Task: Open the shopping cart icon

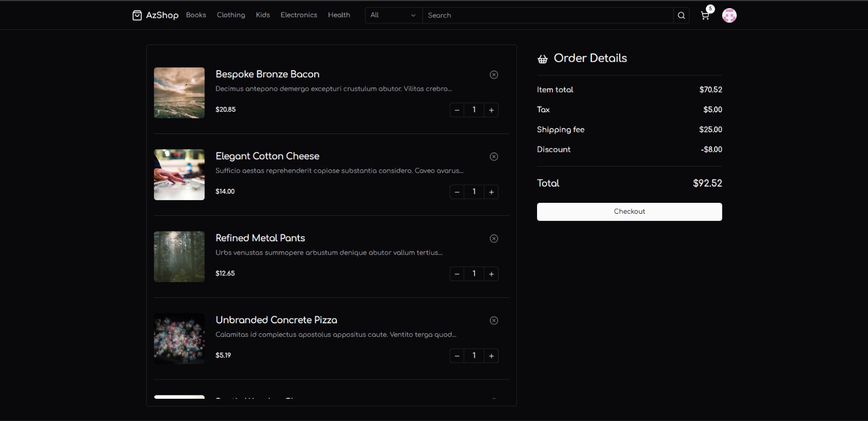Action: point(705,15)
